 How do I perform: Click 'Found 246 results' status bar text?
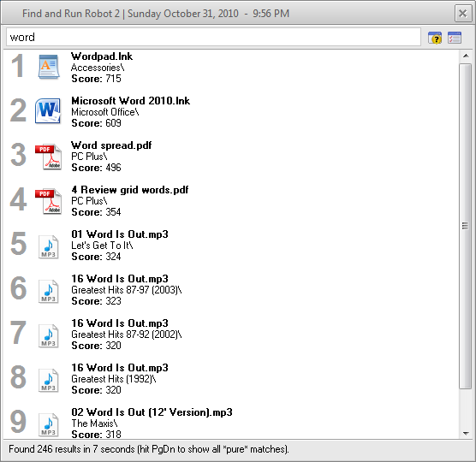coord(148,449)
